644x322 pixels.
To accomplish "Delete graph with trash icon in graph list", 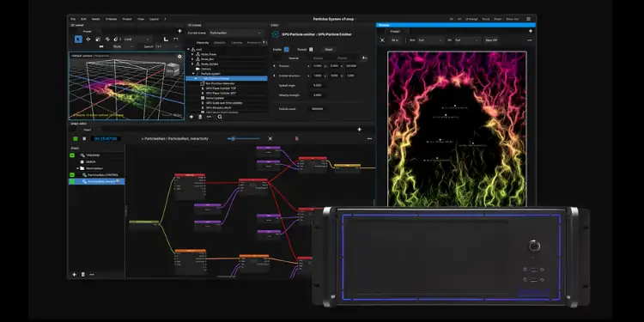I will (x=83, y=275).
